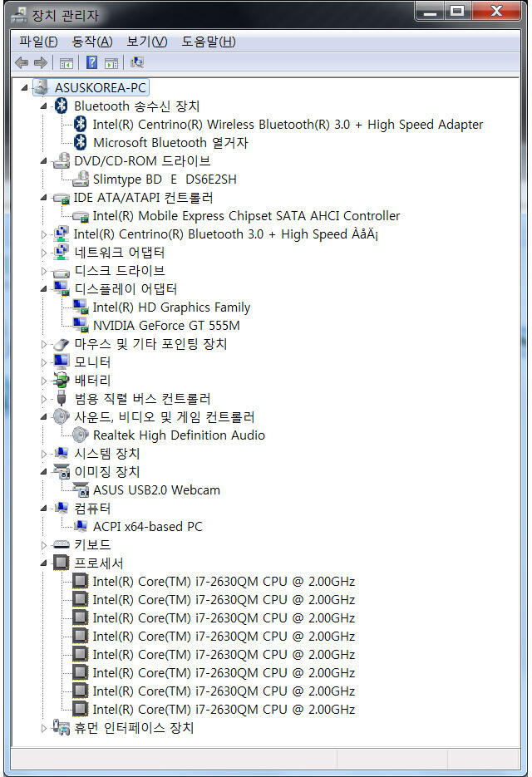Viewport: 532px width, 777px height.
Task: Click the 키보드 category icon
Action: point(61,544)
